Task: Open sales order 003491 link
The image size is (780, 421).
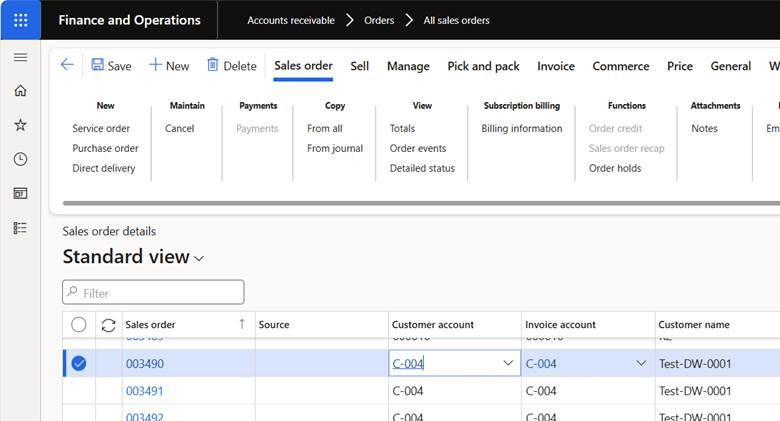Action: (x=144, y=391)
